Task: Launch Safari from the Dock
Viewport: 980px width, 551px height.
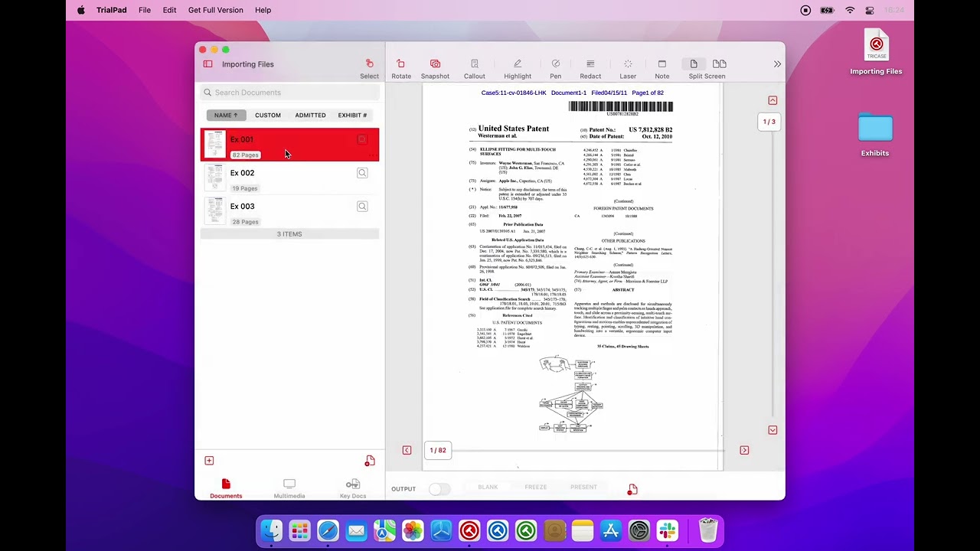Action: (328, 530)
